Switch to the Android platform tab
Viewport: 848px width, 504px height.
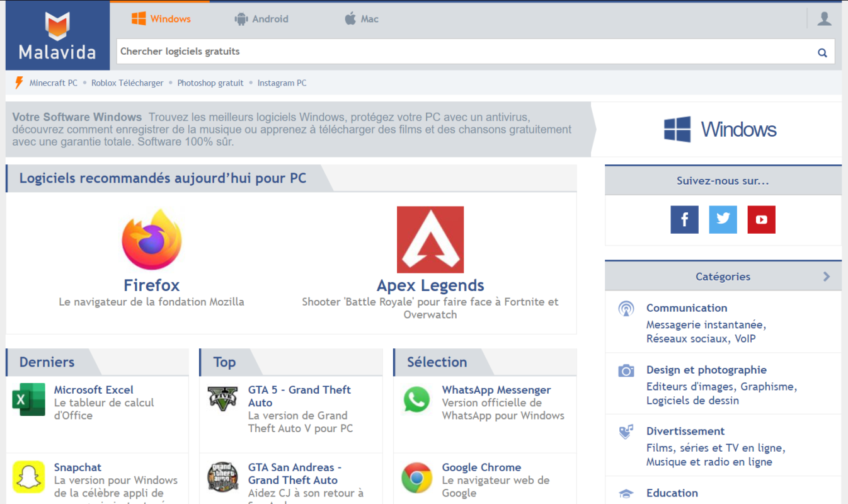(x=261, y=19)
